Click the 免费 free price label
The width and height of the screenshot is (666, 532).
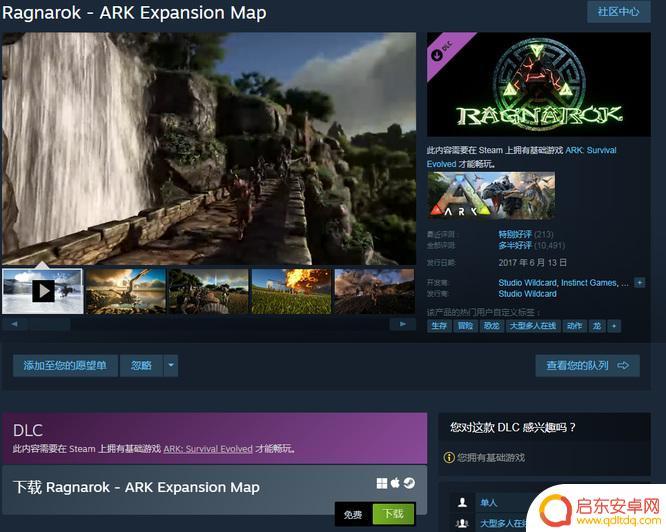tap(353, 515)
